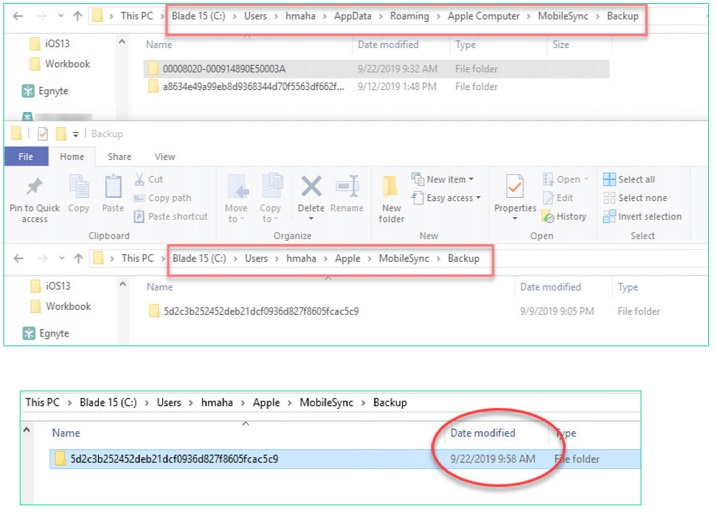Click MobileSync in top address path
The width and height of the screenshot is (717, 512).
563,16
